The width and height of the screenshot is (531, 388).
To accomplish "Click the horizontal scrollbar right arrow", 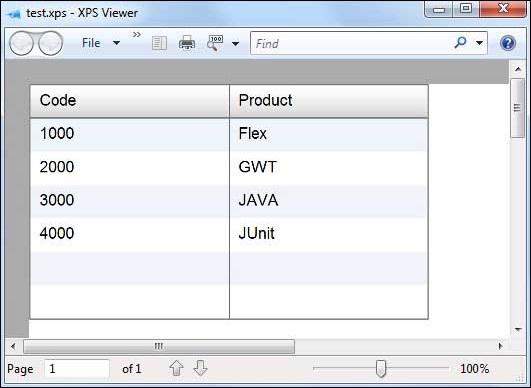I will pyautogui.click(x=501, y=346).
